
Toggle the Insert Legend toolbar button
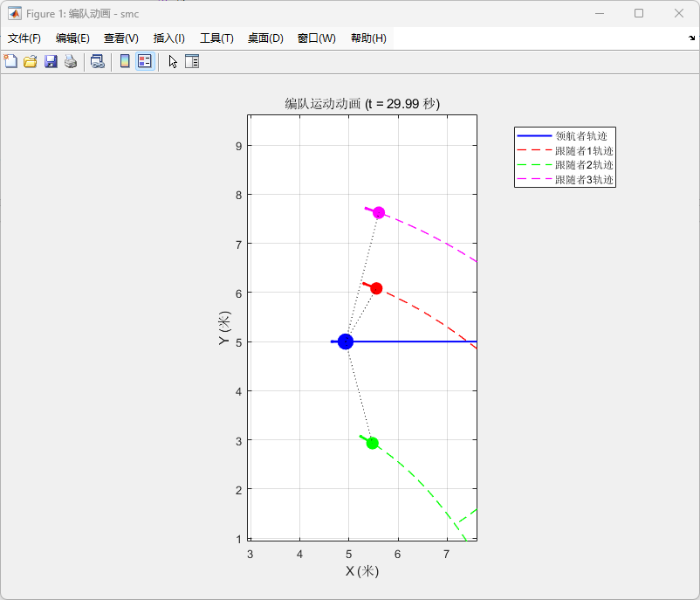click(x=145, y=61)
